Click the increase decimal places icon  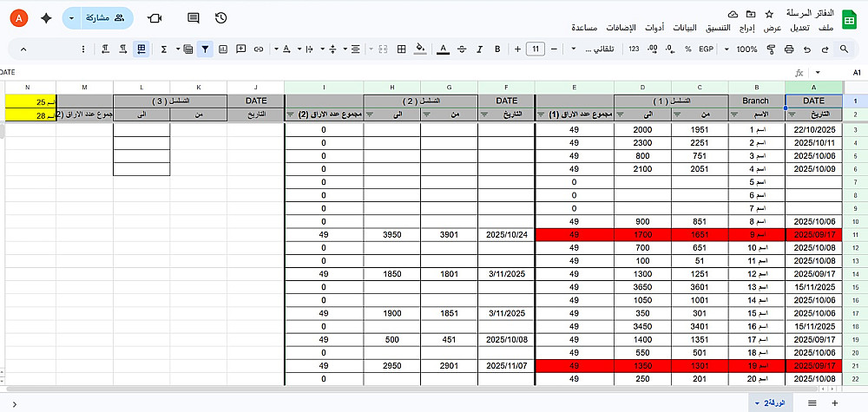tap(653, 49)
